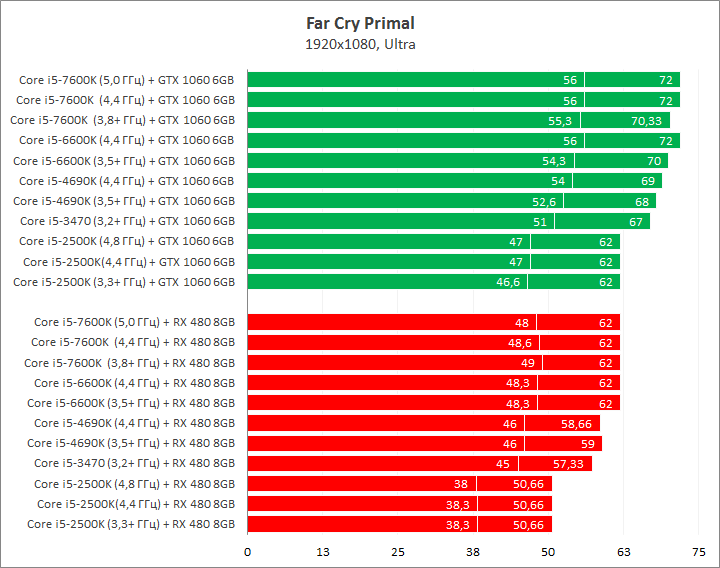Screen dimensions: 720x568
Task: Click the 49 value on the red bar
Action: pos(529,362)
